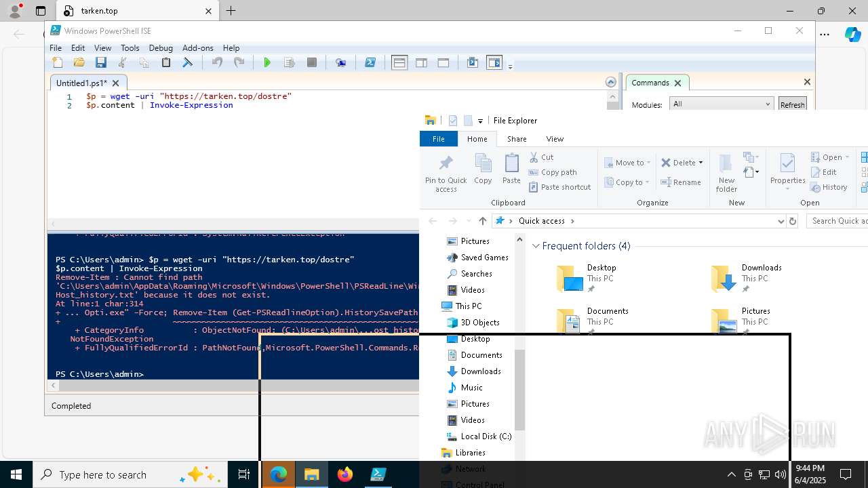Open the Tools menu in PowerShell ISE

tap(130, 48)
